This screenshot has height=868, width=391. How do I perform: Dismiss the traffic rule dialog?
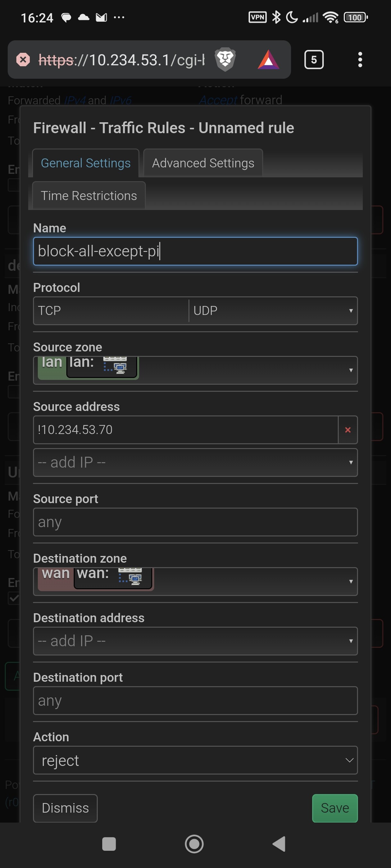(65, 808)
